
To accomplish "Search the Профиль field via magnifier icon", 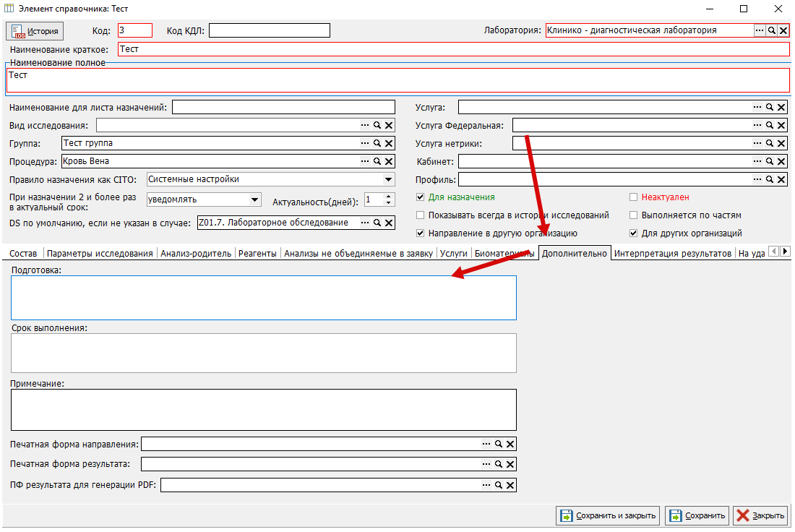I will tap(769, 179).
